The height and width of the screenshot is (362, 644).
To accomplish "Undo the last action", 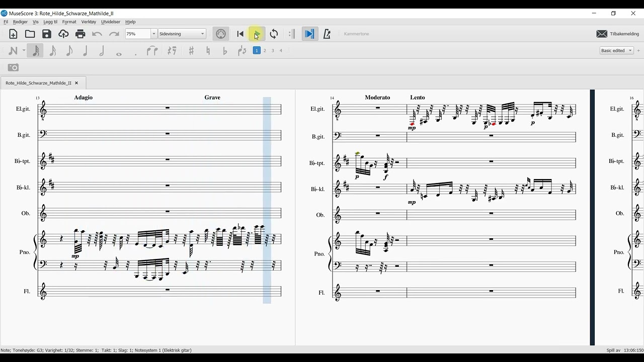I will click(97, 34).
